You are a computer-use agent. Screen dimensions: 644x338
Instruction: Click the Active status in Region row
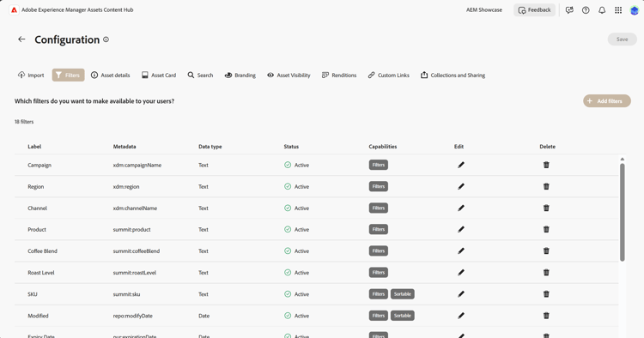click(x=296, y=187)
